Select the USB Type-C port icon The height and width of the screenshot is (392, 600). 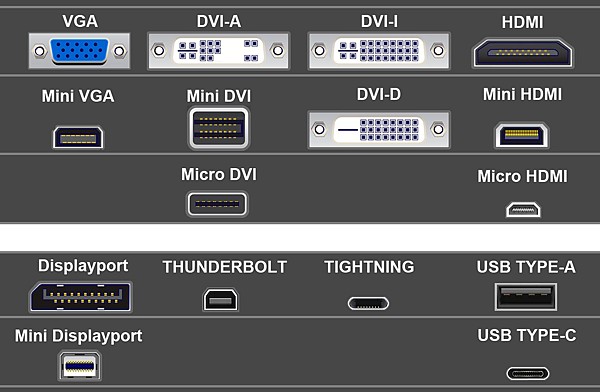pyautogui.click(x=528, y=374)
